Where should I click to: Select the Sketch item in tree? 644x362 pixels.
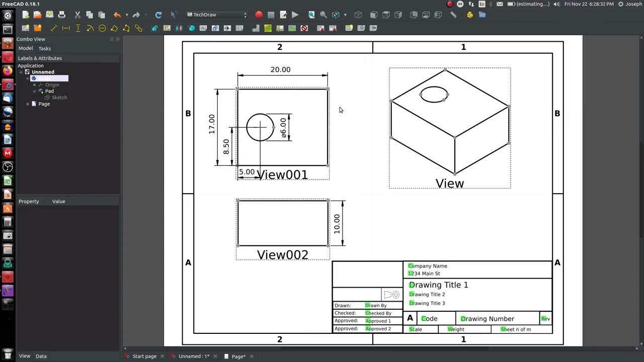(x=59, y=98)
